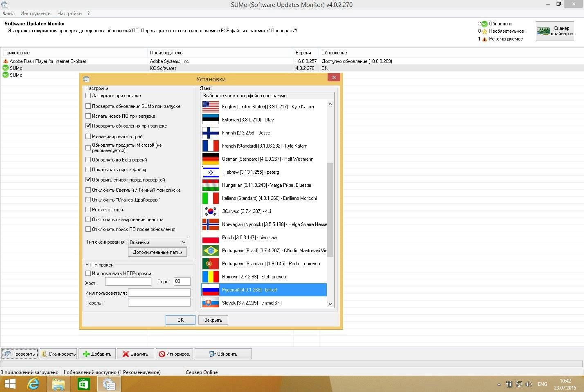Enable 'Искать новое ПО при запуске'
Image resolution: width=584 pixels, height=392 pixels.
coord(88,116)
